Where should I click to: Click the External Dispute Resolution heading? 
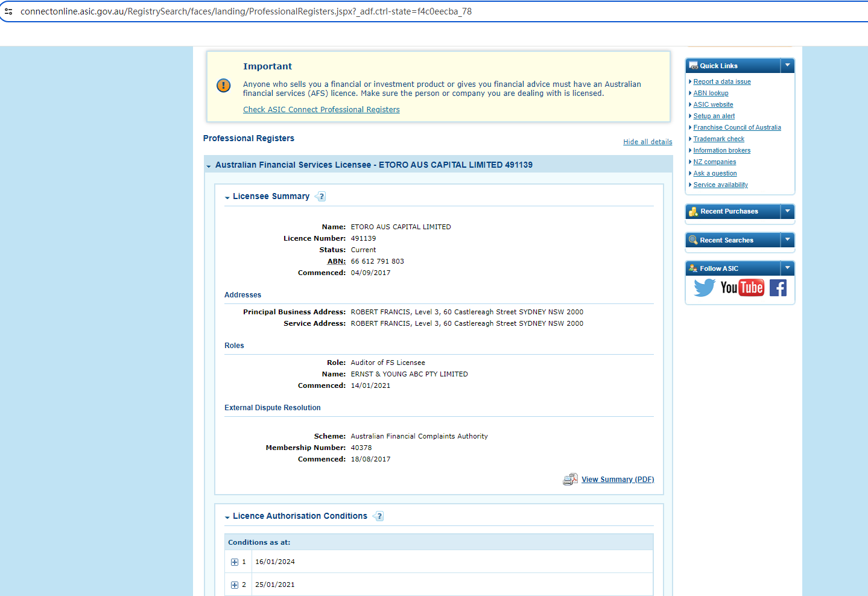pos(273,408)
